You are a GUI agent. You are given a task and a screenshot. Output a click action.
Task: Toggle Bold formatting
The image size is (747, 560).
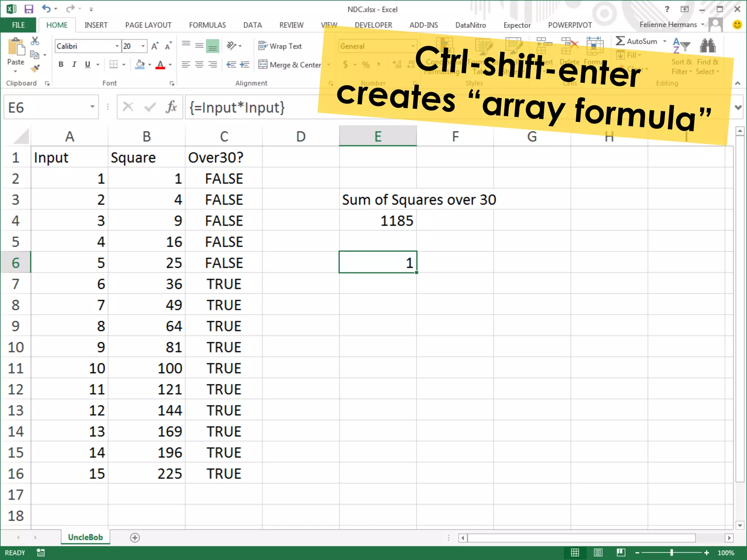pos(61,65)
